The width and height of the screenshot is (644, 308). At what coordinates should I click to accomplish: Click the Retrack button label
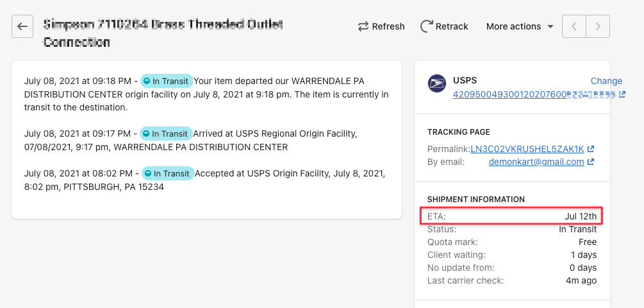tap(452, 27)
